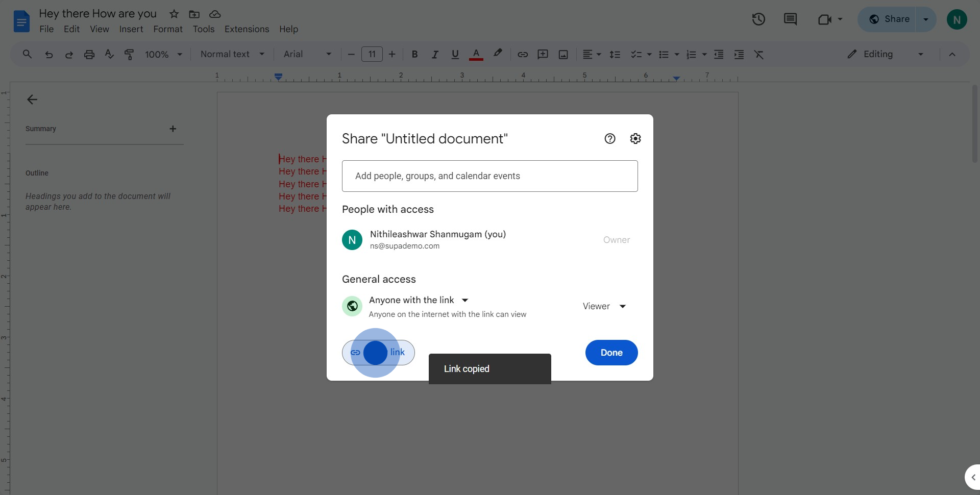
Task: Click the move to folder icon
Action: click(x=194, y=14)
